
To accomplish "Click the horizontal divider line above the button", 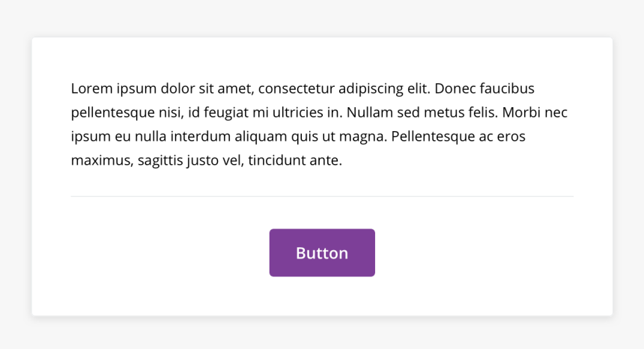I will (322, 196).
